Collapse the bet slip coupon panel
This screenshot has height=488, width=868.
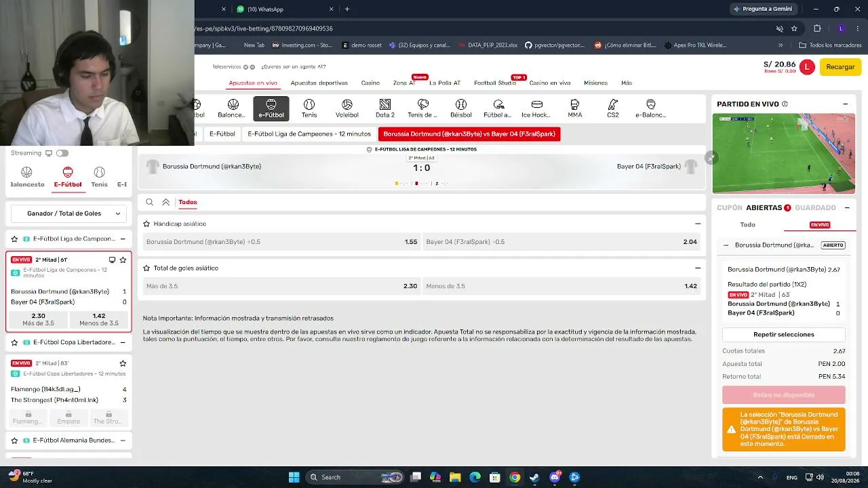click(847, 208)
